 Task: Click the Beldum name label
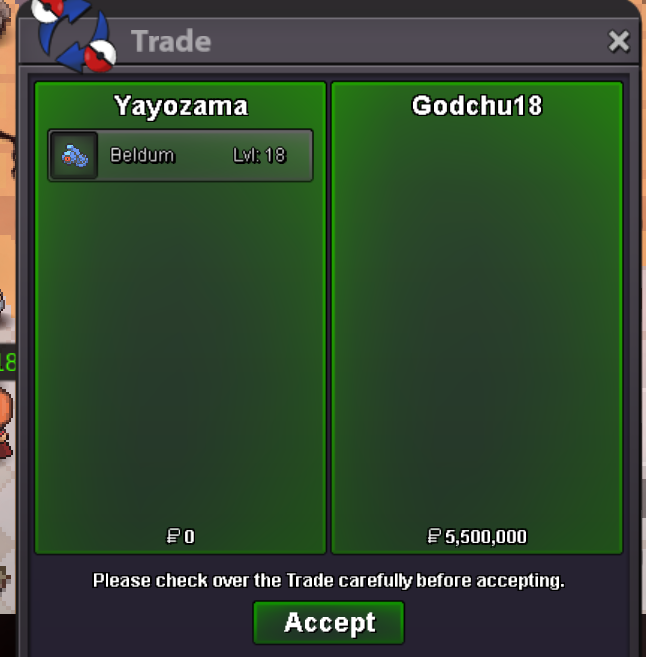[x=142, y=155]
